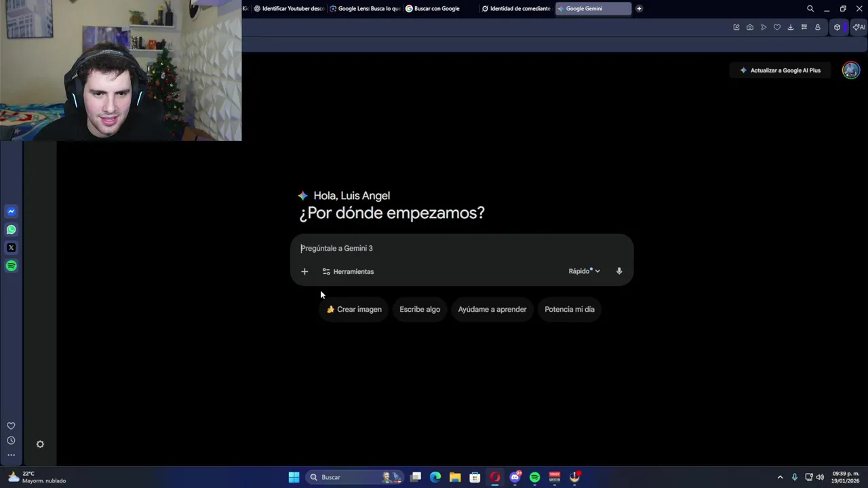Activate the microphone voice input
The width and height of the screenshot is (868, 488).
619,271
